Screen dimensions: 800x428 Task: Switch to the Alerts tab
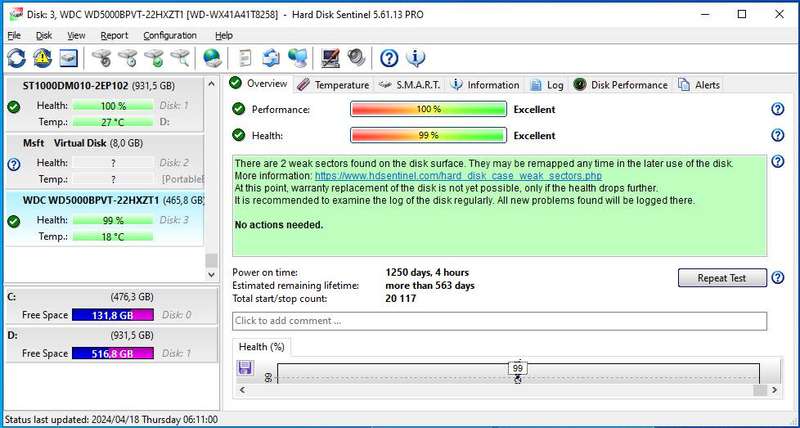699,85
